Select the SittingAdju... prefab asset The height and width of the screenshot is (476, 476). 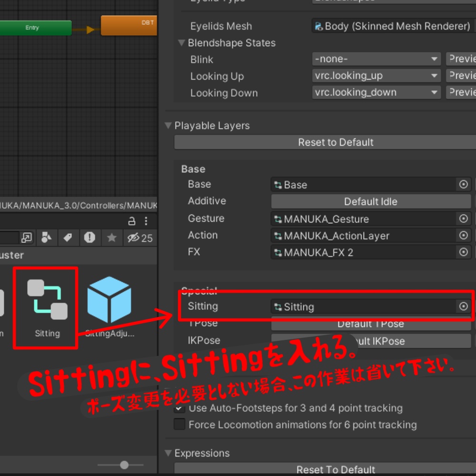tap(109, 307)
